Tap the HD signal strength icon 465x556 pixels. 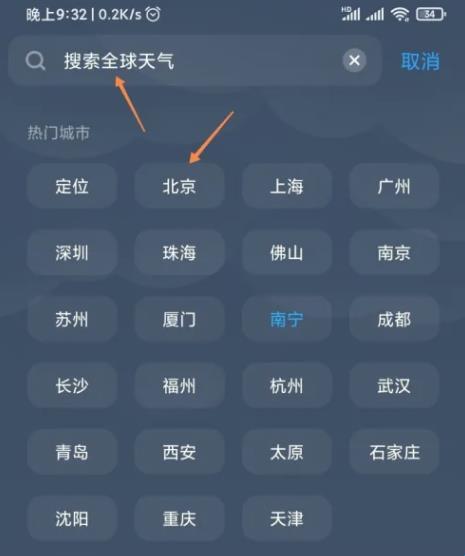[x=351, y=14]
